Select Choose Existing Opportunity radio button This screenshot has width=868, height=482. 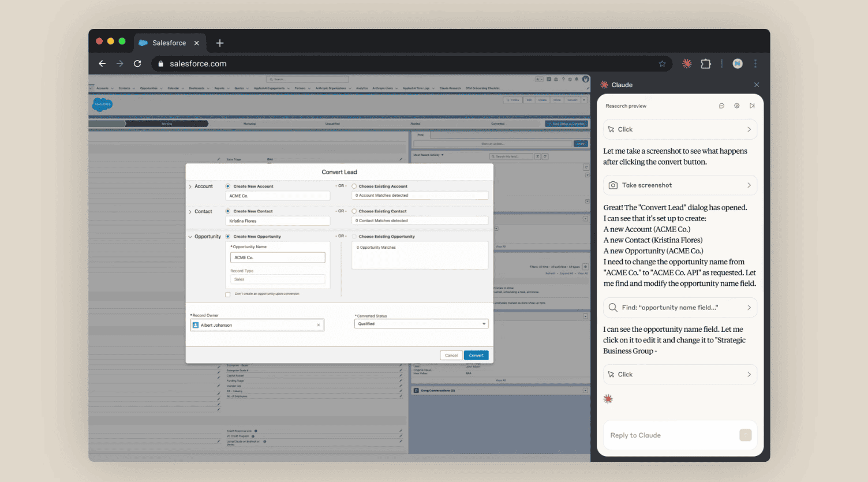[x=354, y=237]
